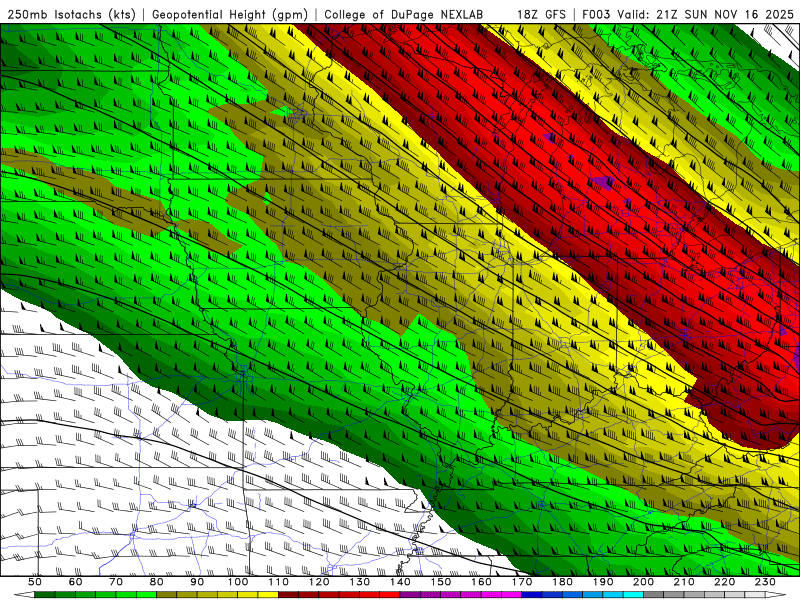Click the "College of DuPage NEXLAB" header text
The width and height of the screenshot is (800, 600).
tap(404, 14)
